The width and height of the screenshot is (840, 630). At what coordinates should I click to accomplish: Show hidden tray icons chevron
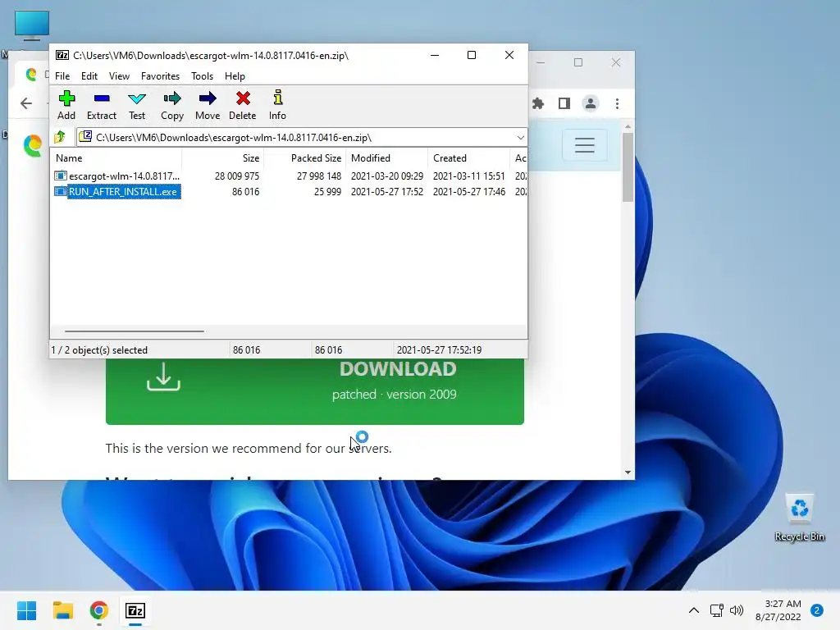pos(694,610)
